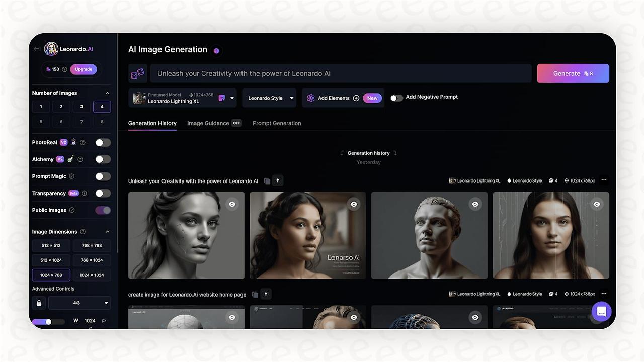Image resolution: width=644 pixels, height=362 pixels.
Task: Open the long-haired woman portrait thumbnail
Action: tap(551, 235)
